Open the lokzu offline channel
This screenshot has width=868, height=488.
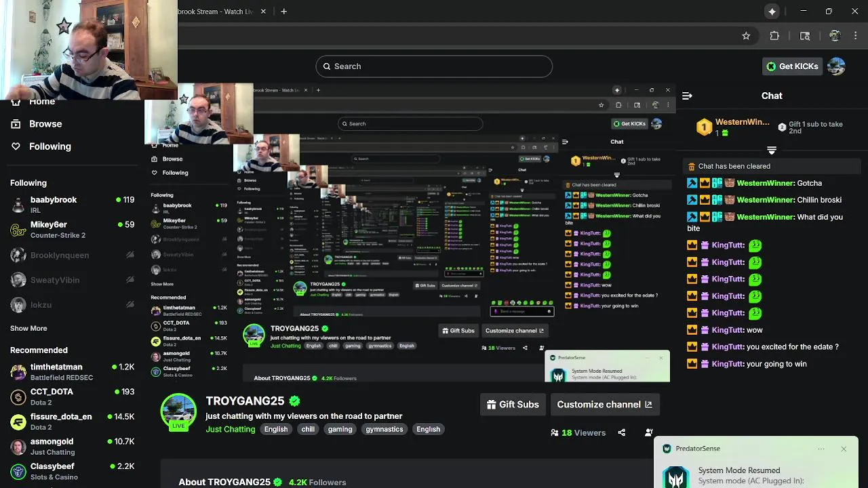click(x=72, y=305)
